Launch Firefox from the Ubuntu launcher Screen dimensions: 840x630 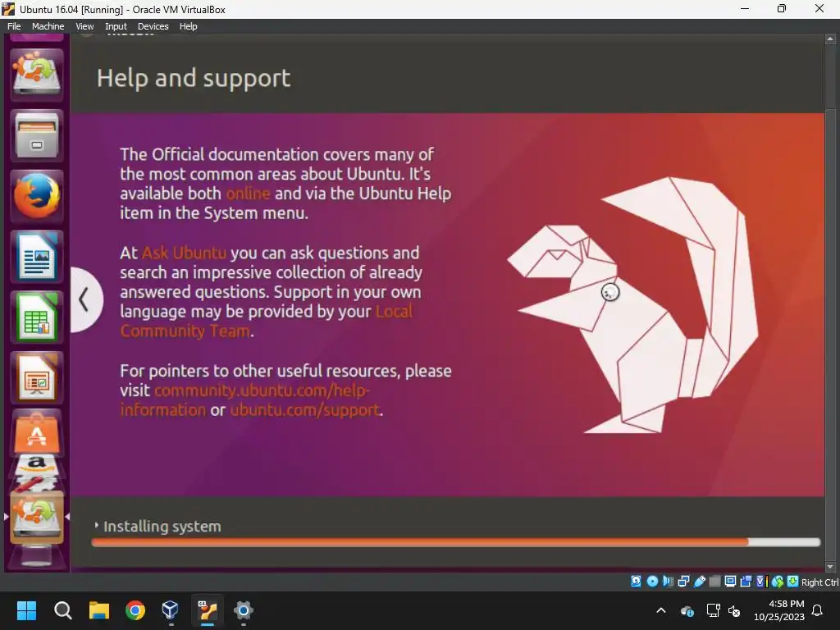(x=36, y=195)
